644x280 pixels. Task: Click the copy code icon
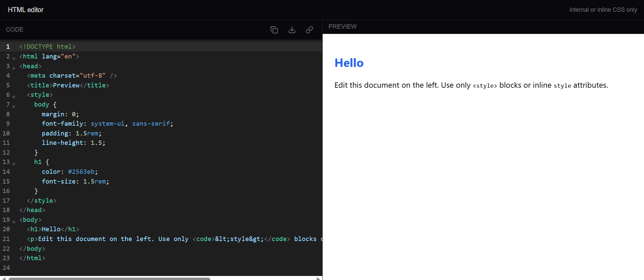click(274, 30)
